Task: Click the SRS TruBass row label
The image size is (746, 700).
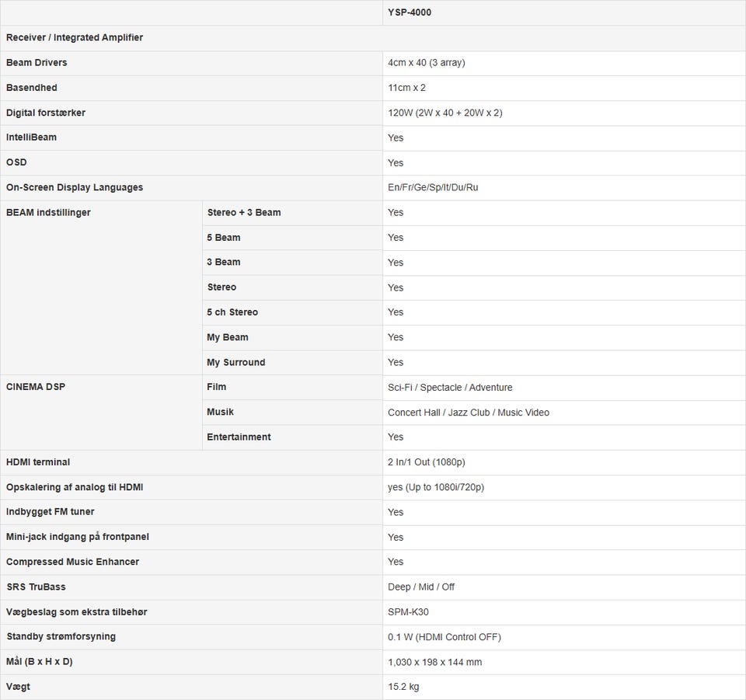Action: [37, 587]
